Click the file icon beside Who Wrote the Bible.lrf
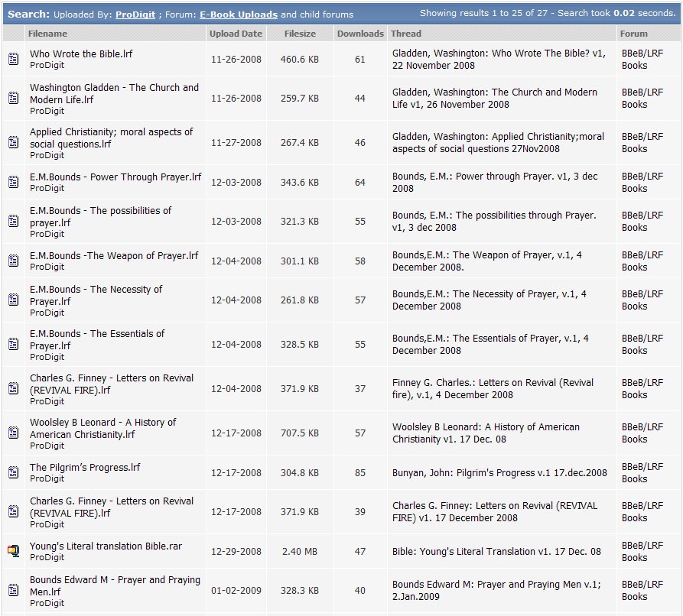Image resolution: width=683 pixels, height=616 pixels. tap(14, 59)
